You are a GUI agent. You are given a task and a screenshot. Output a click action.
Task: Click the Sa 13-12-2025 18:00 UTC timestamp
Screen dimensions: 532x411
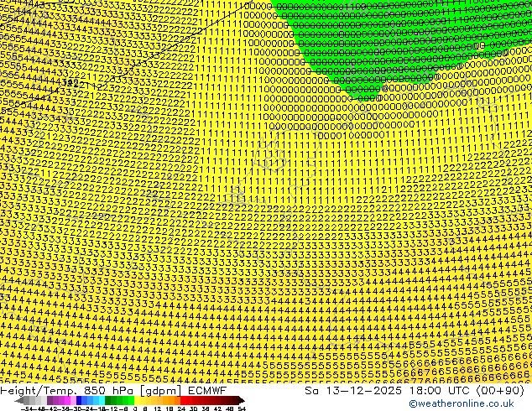pos(415,390)
